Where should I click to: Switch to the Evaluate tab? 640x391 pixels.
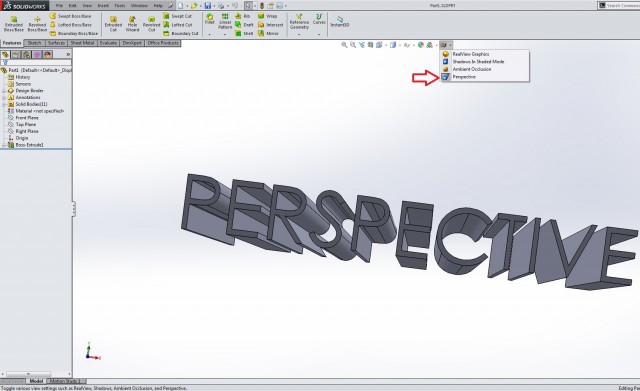pyautogui.click(x=108, y=43)
